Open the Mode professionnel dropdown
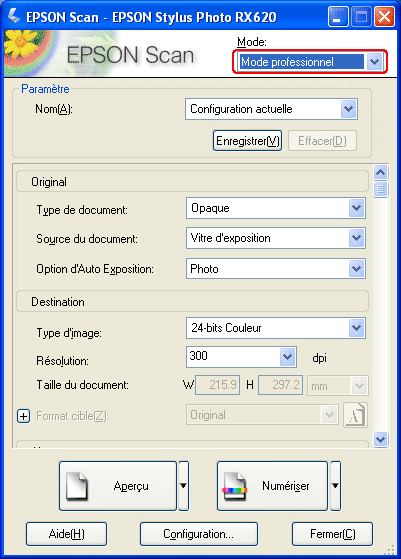401x559 pixels. (310, 62)
